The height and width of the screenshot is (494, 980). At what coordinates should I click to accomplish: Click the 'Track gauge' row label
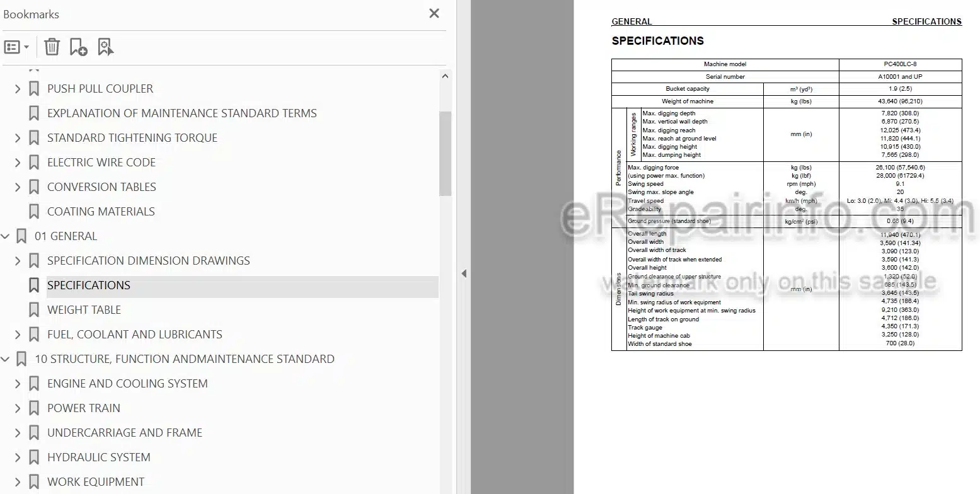pyautogui.click(x=645, y=328)
